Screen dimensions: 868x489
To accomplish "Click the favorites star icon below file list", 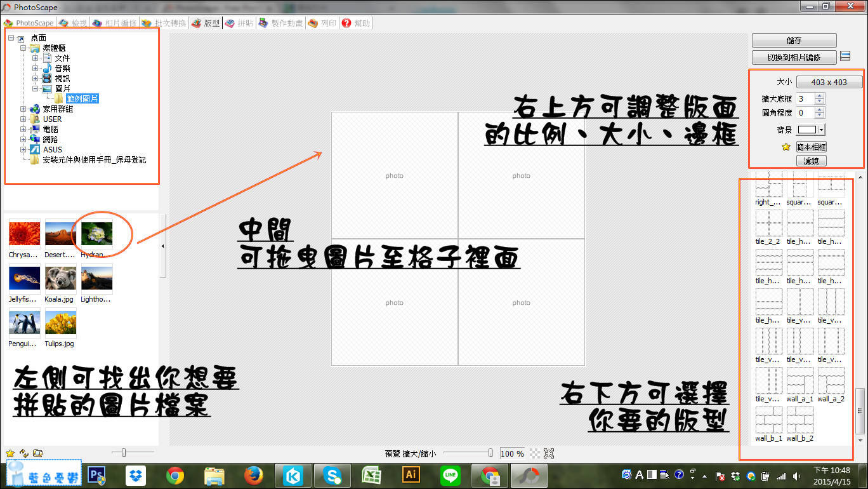I will [9, 453].
